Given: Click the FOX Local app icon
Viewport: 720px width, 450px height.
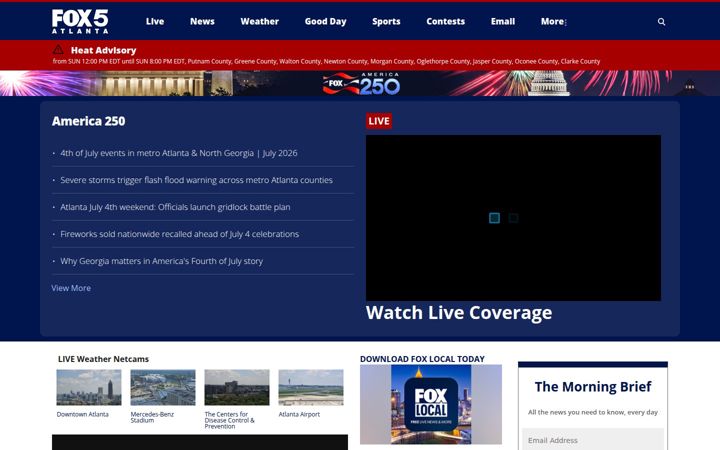Looking at the screenshot, I should [x=431, y=404].
